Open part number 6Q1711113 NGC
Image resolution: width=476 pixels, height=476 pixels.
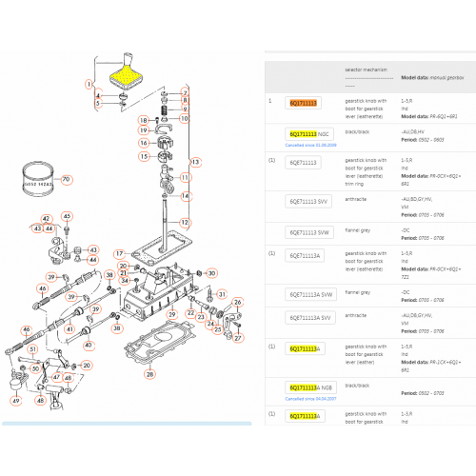309,134
